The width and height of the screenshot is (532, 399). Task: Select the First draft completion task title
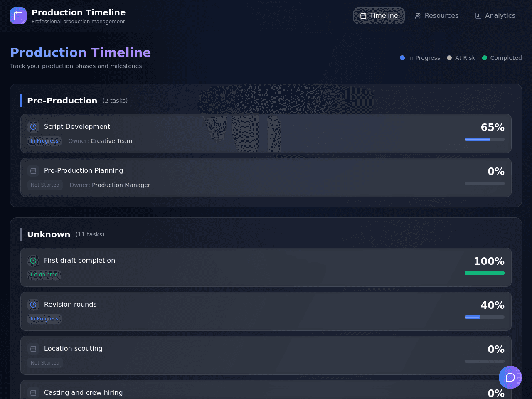coord(79,261)
